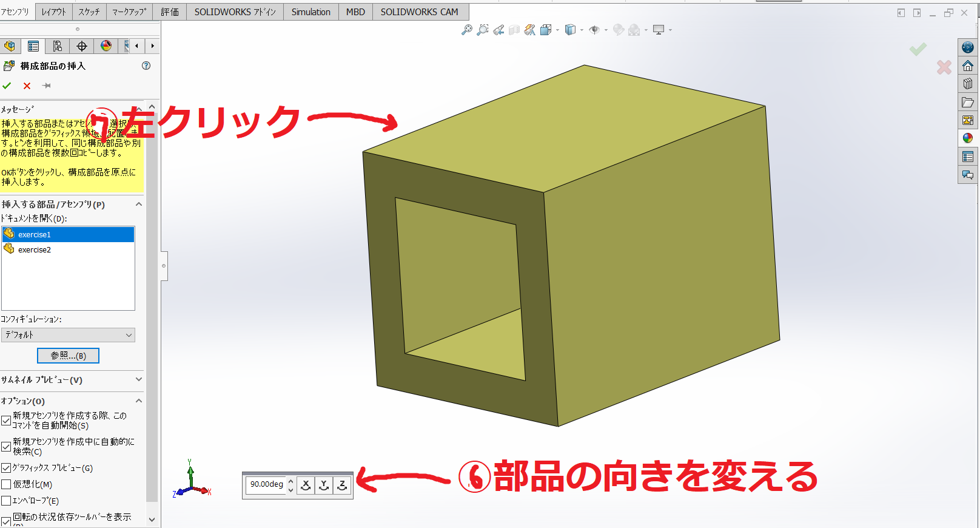Rotate component about the Y axis
This screenshot has width=980, height=528.
pyautogui.click(x=324, y=485)
